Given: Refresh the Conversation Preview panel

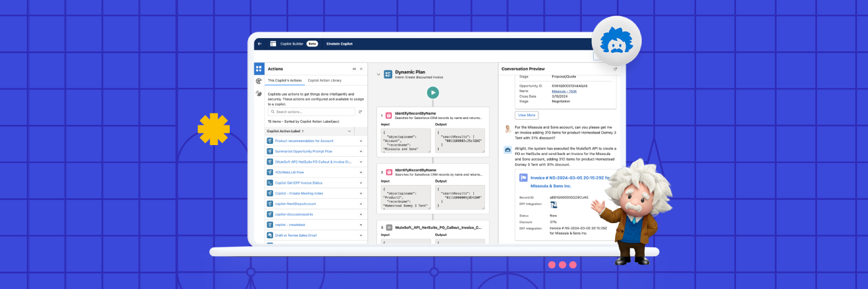Looking at the screenshot, I should [x=615, y=69].
